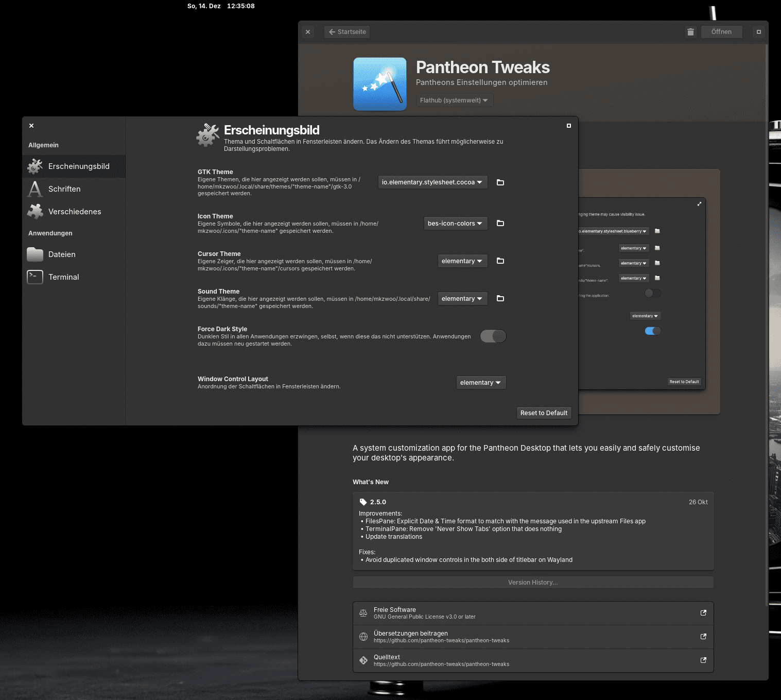Viewport: 781px width, 700px height.
Task: Open the GTK Theme dropdown io.elementary.stylesheet.cocoa
Action: tap(432, 182)
